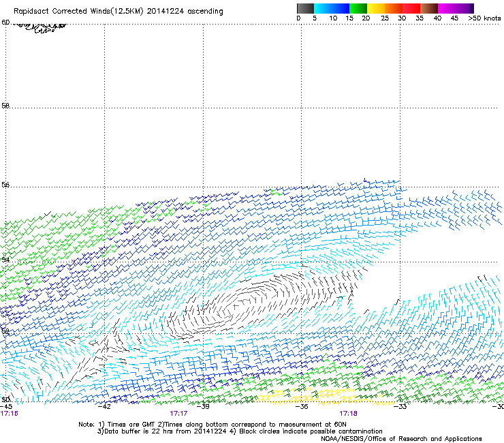Click the 17:16 time stamp
Image resolution: width=504 pixels, height=443 pixels.
9,414
